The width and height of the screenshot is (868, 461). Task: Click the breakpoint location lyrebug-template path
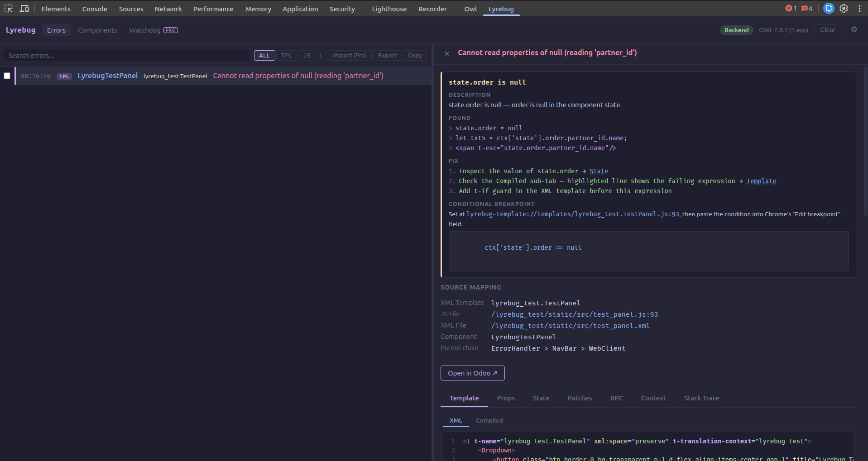(573, 214)
